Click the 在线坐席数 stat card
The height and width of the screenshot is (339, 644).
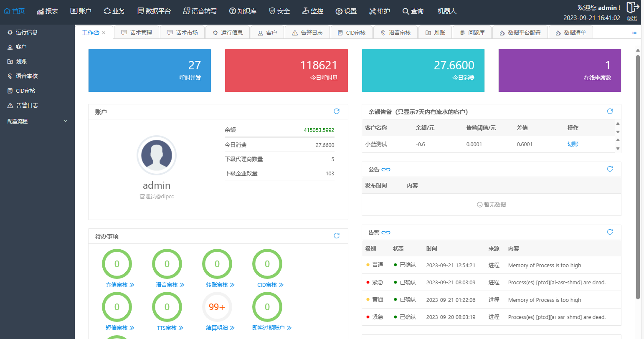(x=560, y=71)
